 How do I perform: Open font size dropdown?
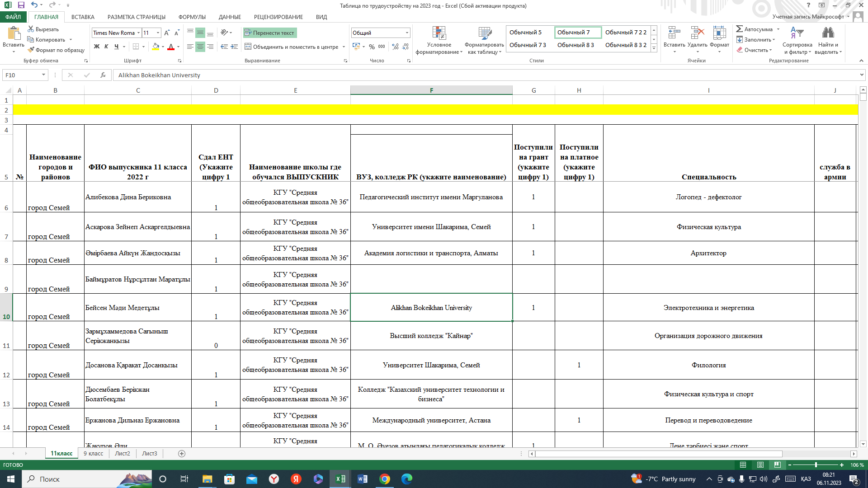coord(158,33)
